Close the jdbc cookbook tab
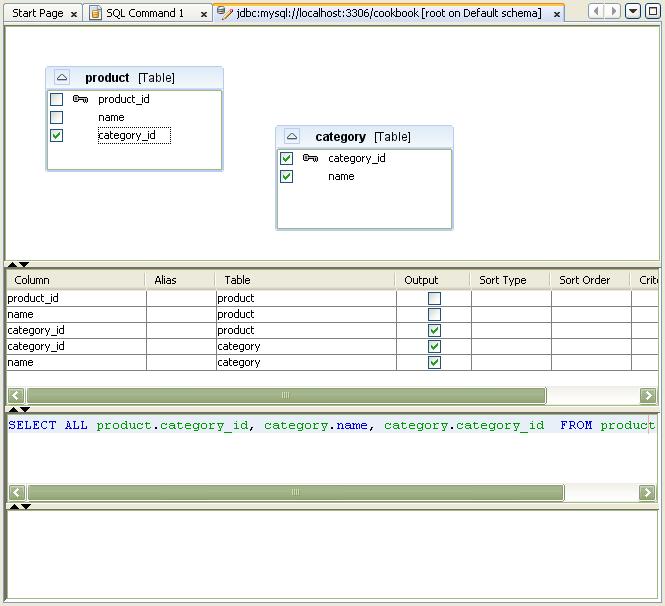The image size is (665, 606). (557, 14)
